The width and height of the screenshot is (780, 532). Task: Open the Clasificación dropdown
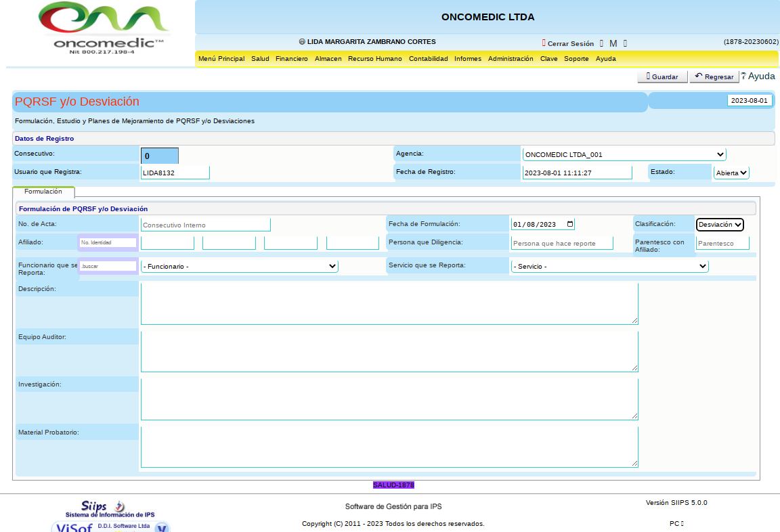720,225
